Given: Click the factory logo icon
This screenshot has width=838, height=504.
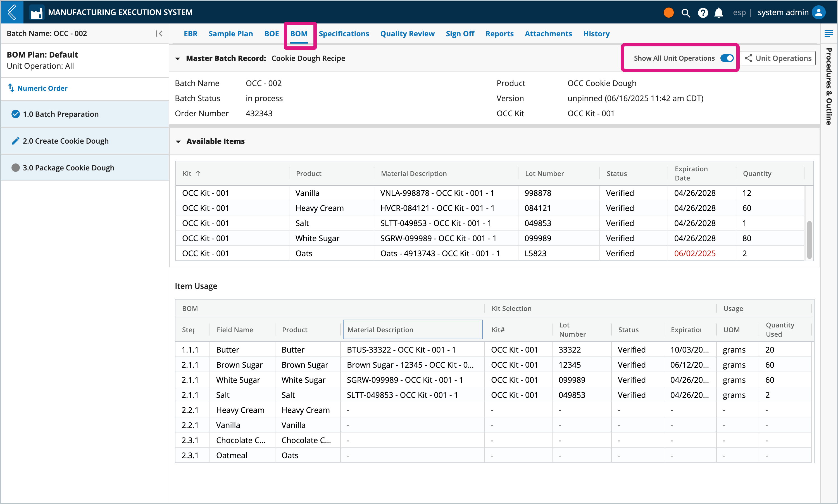Looking at the screenshot, I should coord(36,13).
